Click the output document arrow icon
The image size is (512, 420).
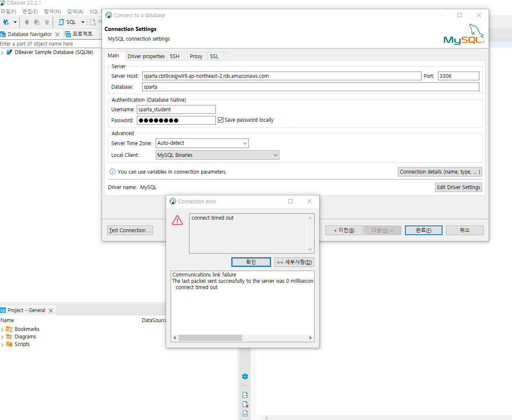coord(245,395)
